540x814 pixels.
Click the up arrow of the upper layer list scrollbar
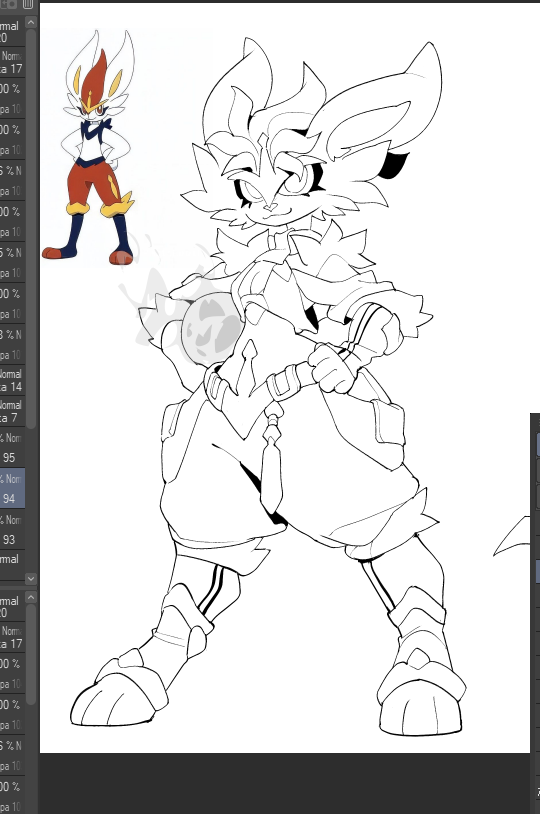click(31, 22)
